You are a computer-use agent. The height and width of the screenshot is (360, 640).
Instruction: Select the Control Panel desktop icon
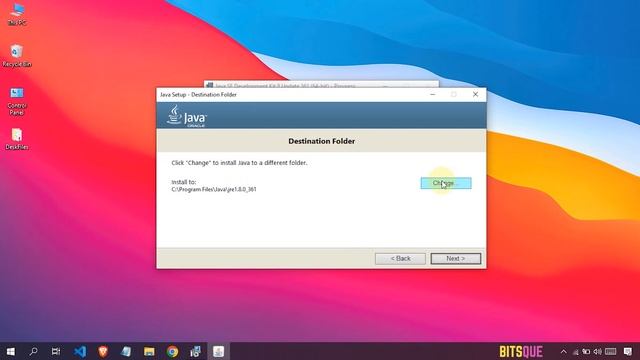click(17, 101)
